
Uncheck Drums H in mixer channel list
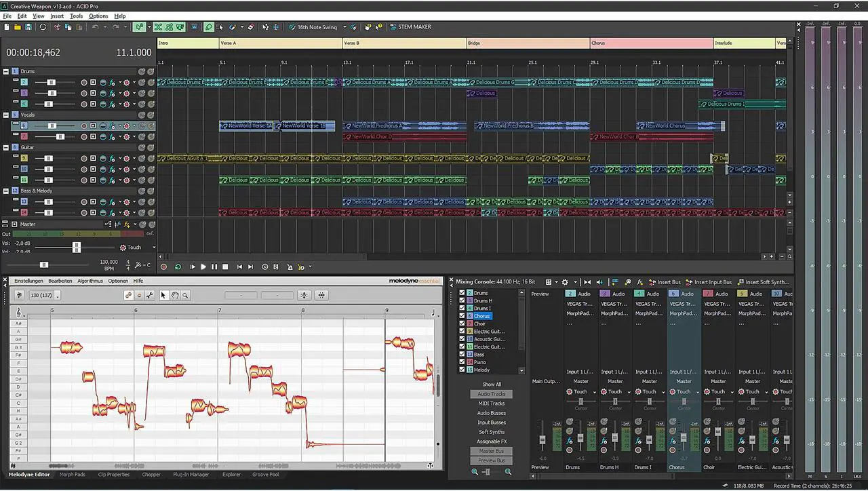pyautogui.click(x=462, y=300)
